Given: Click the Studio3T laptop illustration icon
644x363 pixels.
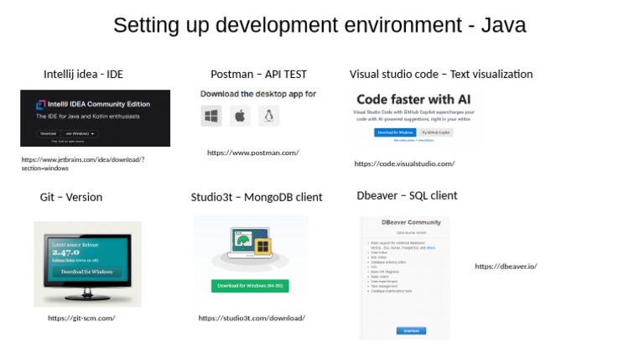Looking at the screenshot, I should (251, 243).
